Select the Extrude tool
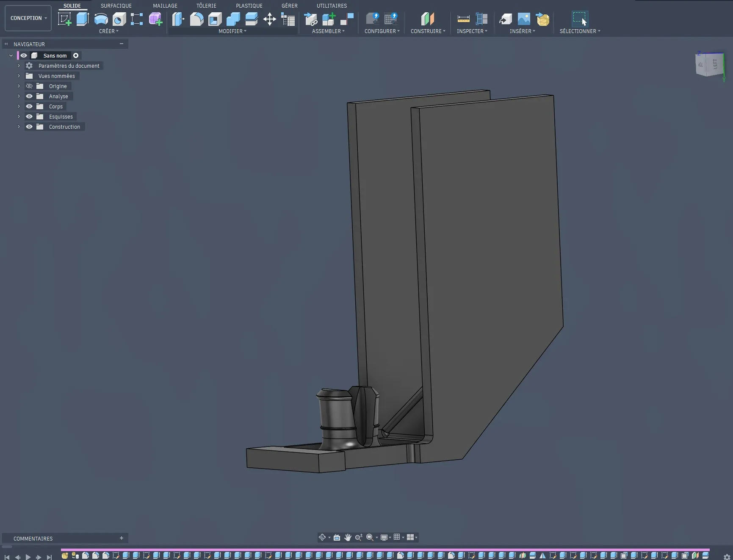The height and width of the screenshot is (560, 733). point(83,19)
